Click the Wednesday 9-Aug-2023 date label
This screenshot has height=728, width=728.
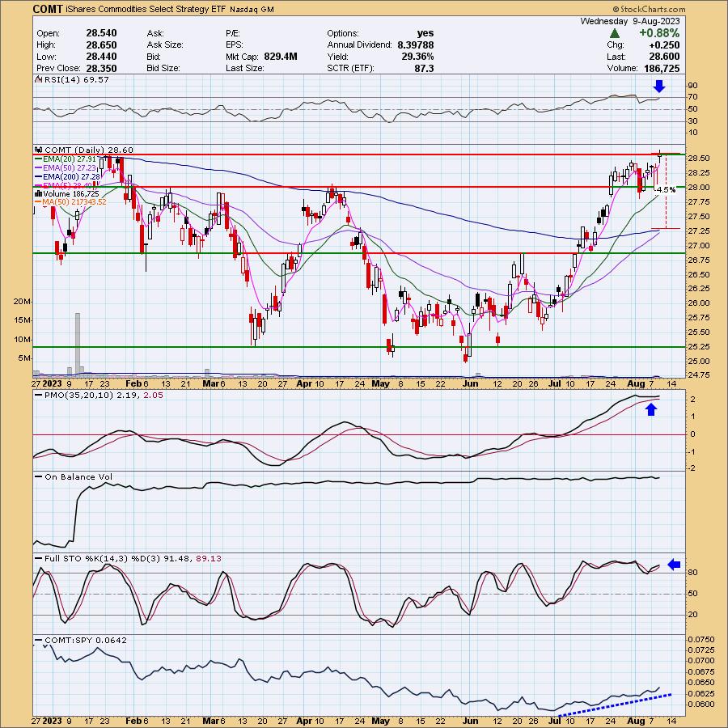(630, 21)
